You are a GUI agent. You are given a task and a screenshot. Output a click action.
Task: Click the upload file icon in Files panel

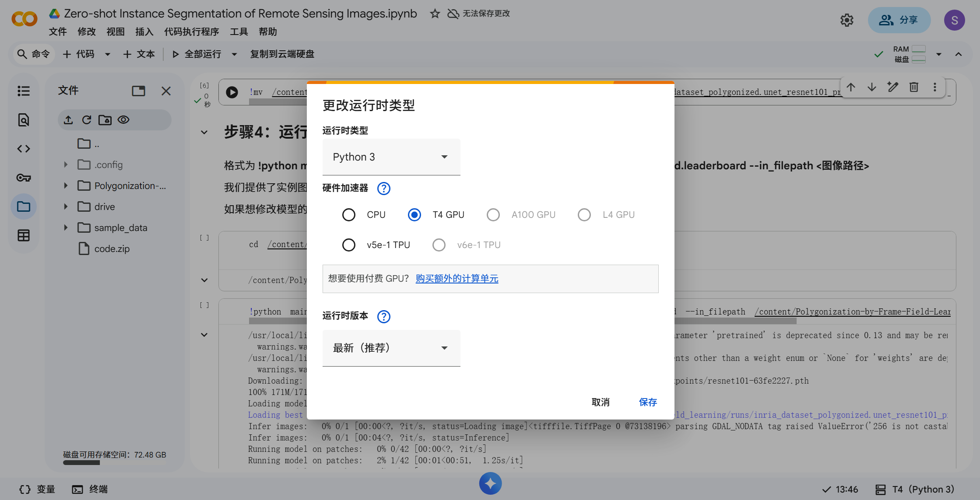pyautogui.click(x=68, y=120)
